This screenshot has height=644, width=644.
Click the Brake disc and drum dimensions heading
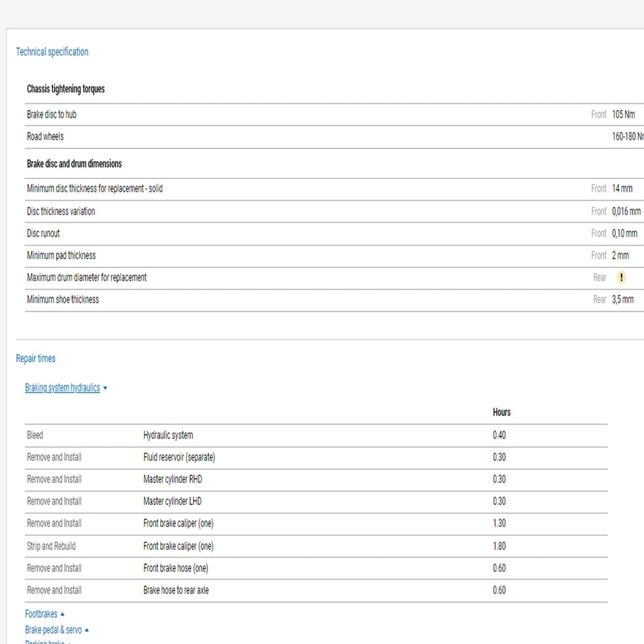74,164
